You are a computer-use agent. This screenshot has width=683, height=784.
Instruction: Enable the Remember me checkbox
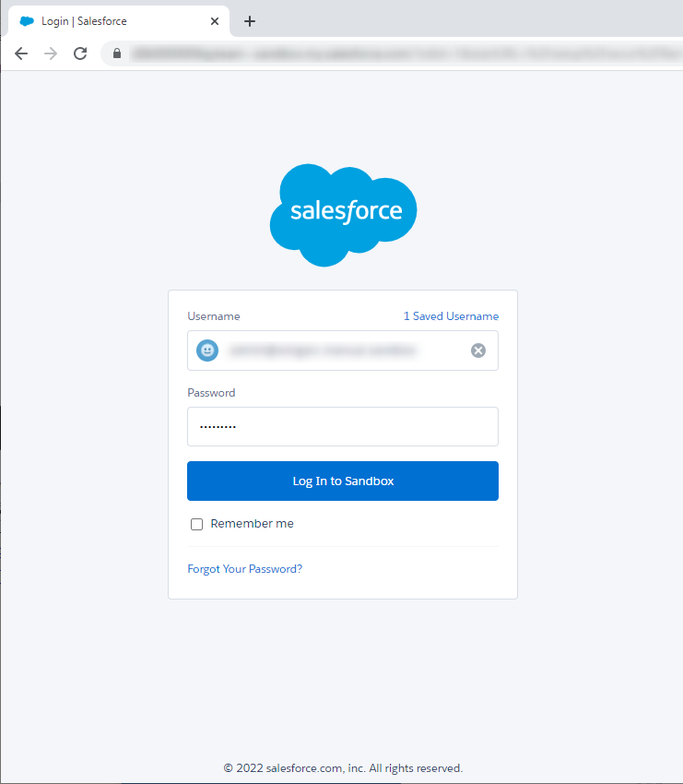pyautogui.click(x=197, y=524)
